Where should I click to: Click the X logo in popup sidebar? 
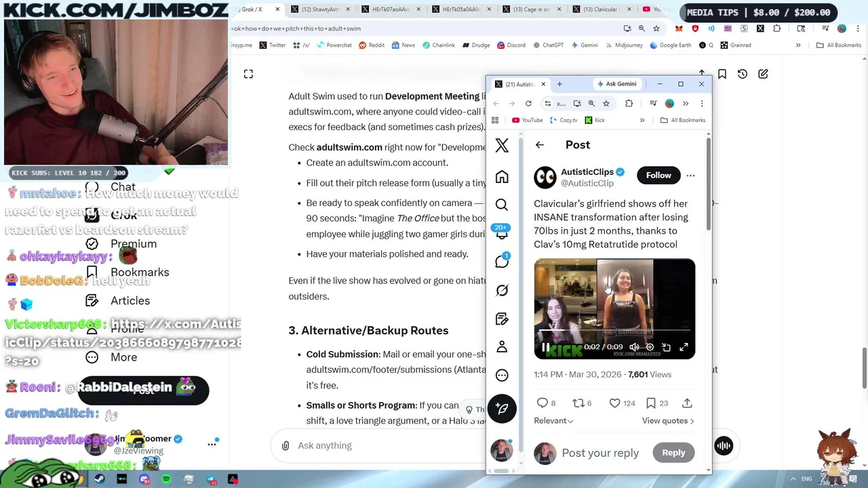pos(502,144)
